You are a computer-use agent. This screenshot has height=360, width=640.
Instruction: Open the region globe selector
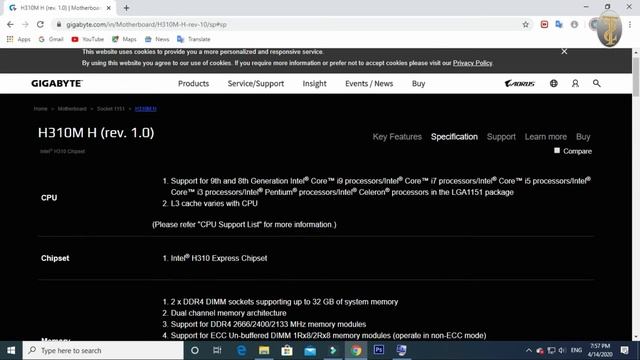point(553,83)
